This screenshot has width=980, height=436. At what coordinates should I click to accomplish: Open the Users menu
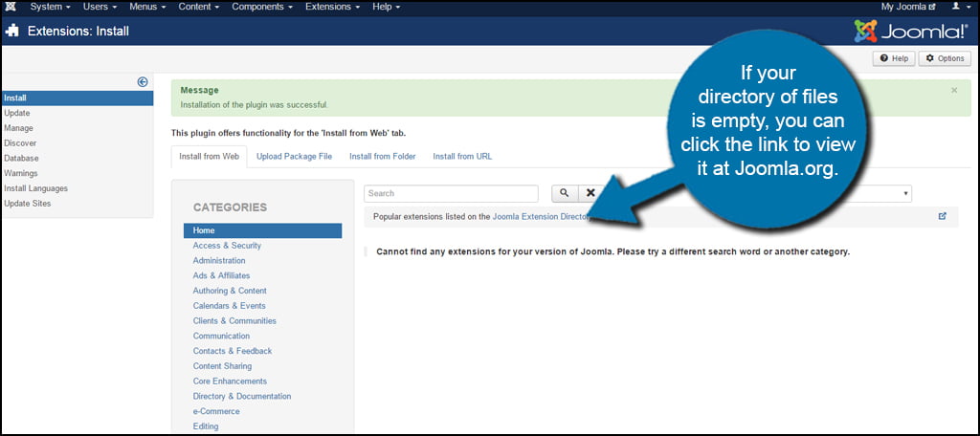(x=100, y=7)
